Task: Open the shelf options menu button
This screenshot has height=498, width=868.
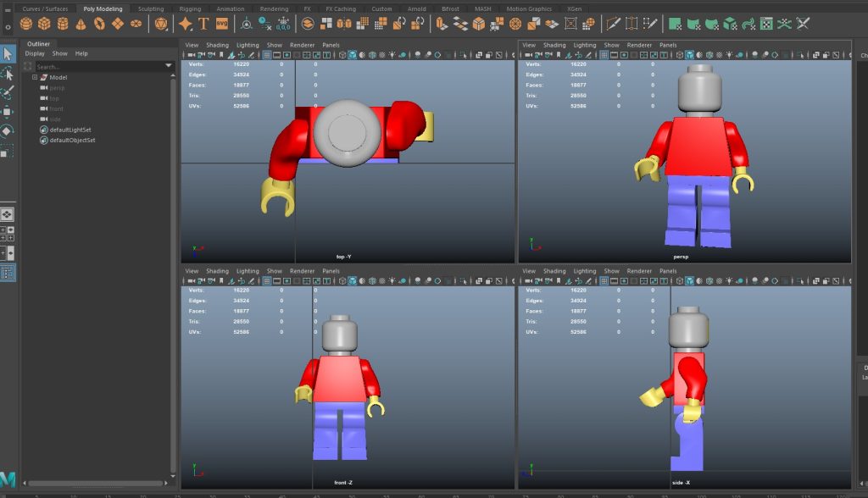Action: [8, 26]
